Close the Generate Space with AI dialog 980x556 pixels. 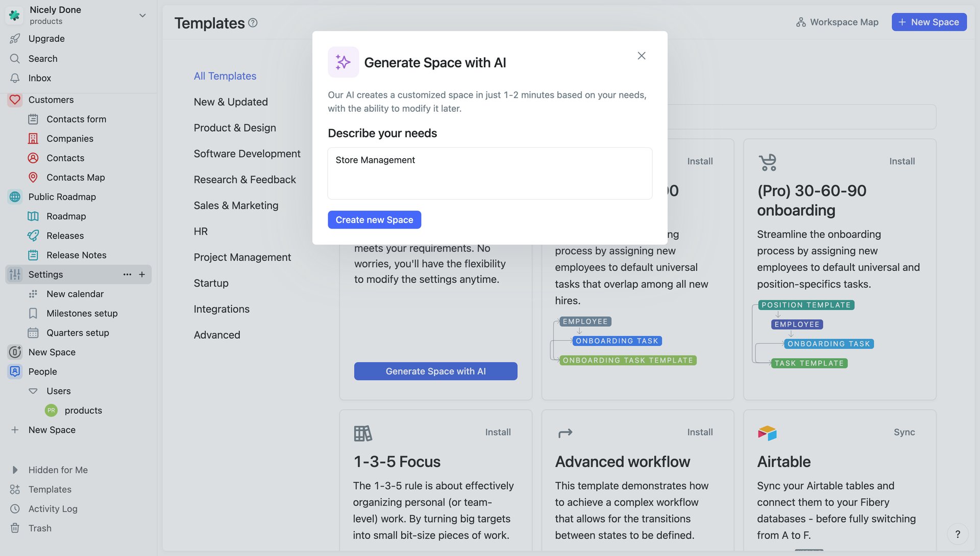pos(641,56)
